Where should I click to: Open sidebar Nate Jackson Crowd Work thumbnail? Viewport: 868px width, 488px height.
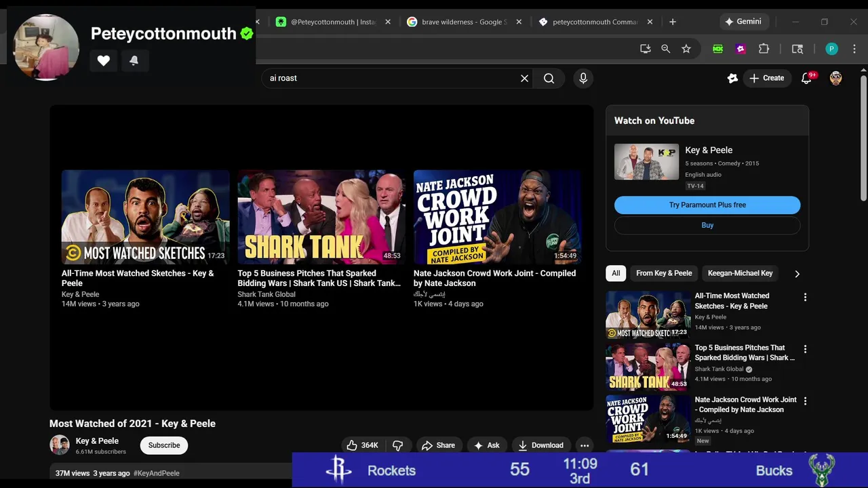point(648,419)
